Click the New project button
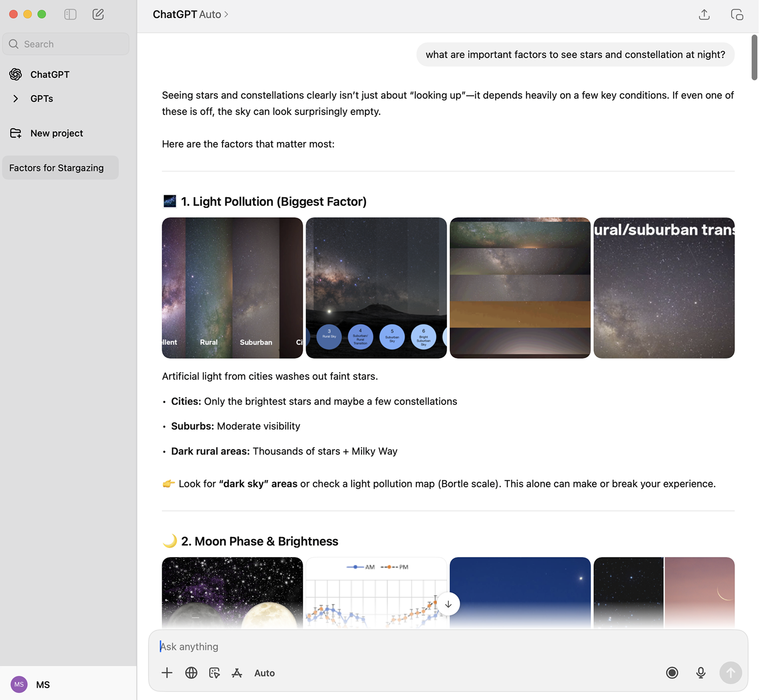The image size is (759, 700). point(57,133)
